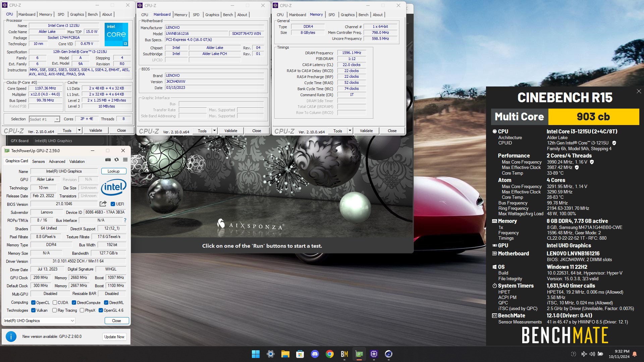Image resolution: width=644 pixels, height=362 pixels.
Task: Open the GPU-Z hamburger menu
Action: [125, 160]
